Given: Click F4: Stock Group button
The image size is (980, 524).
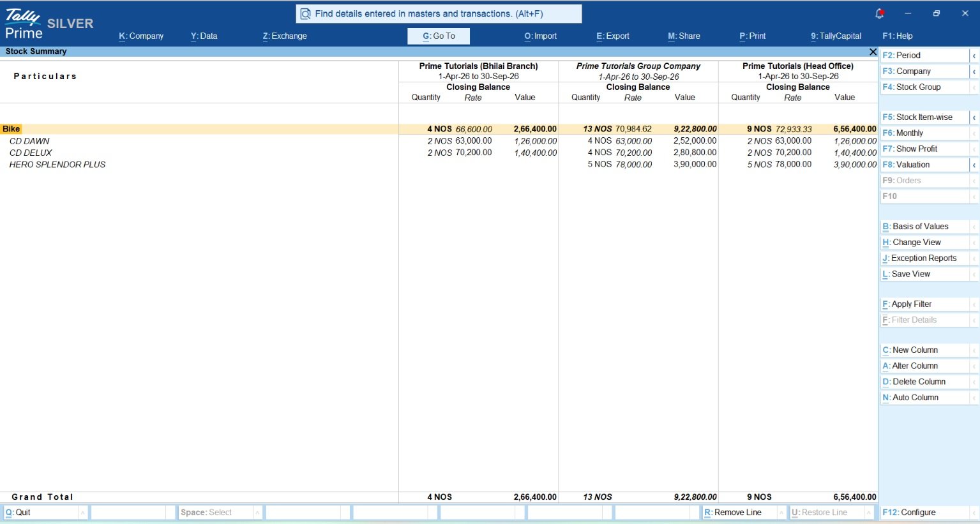Looking at the screenshot, I should click(924, 87).
